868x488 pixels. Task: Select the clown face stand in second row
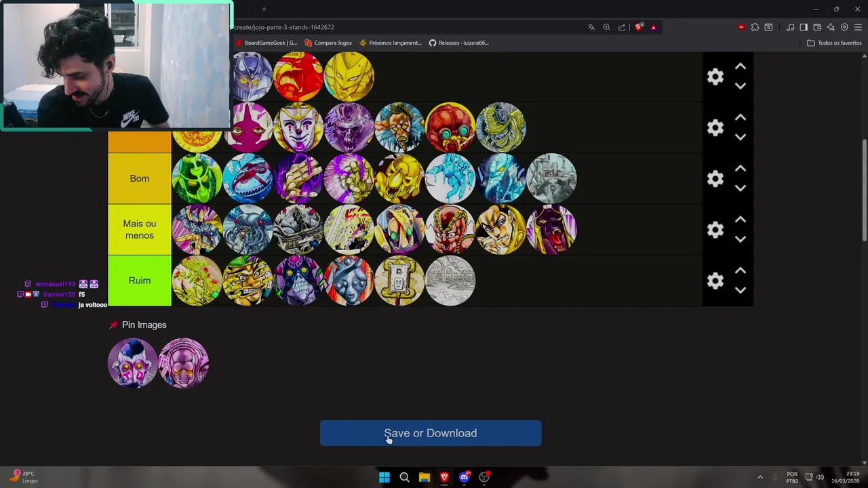pyautogui.click(x=298, y=127)
